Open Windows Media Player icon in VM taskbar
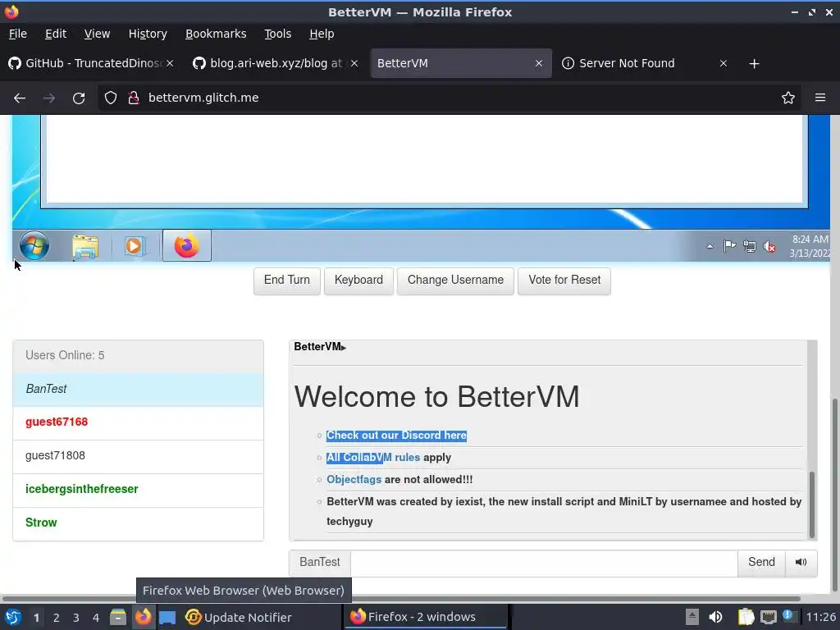The width and height of the screenshot is (840, 630). tap(134, 246)
